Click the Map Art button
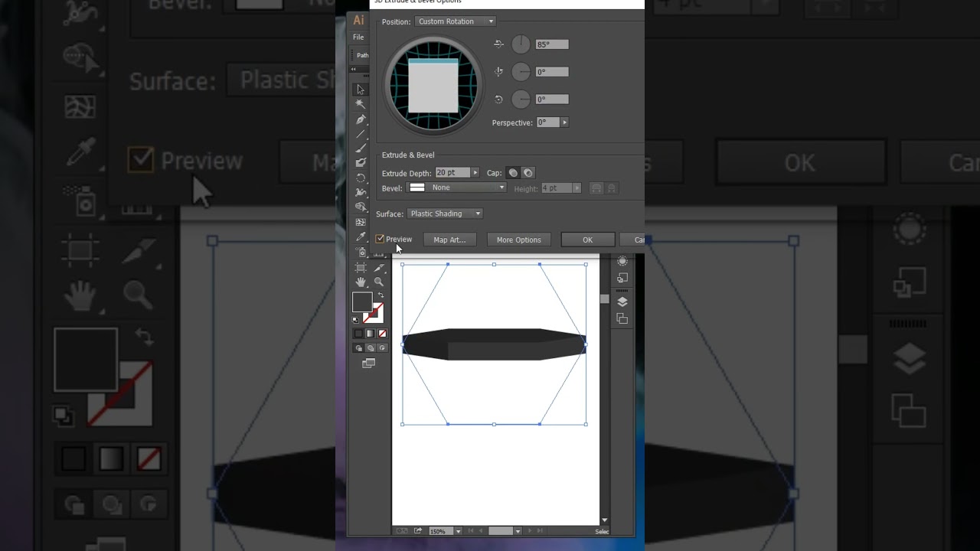 [x=449, y=240]
